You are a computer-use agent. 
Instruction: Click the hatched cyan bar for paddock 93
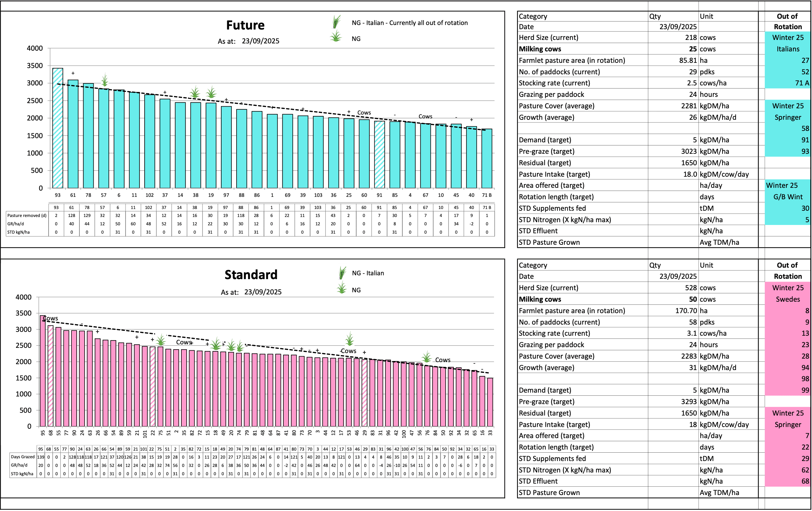58,128
